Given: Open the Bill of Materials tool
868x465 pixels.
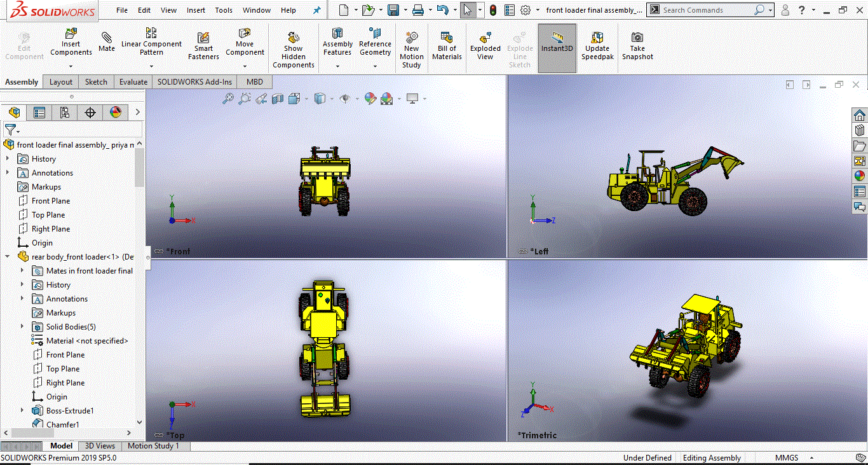Looking at the screenshot, I should (x=447, y=46).
